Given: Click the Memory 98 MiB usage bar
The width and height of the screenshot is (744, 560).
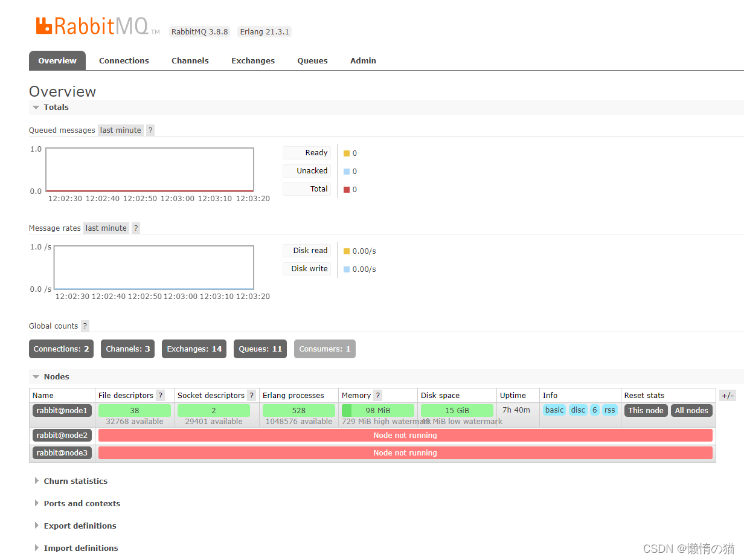Looking at the screenshot, I should 378,410.
